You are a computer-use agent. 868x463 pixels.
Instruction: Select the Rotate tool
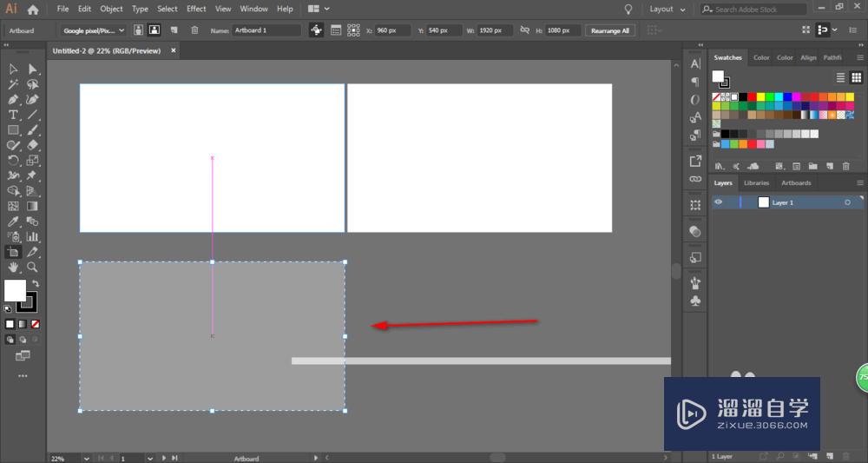tap(13, 161)
